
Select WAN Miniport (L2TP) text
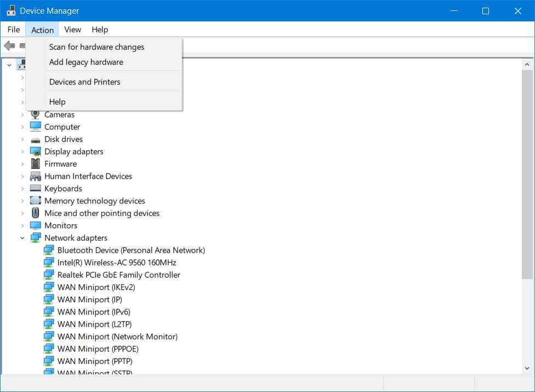pos(94,324)
